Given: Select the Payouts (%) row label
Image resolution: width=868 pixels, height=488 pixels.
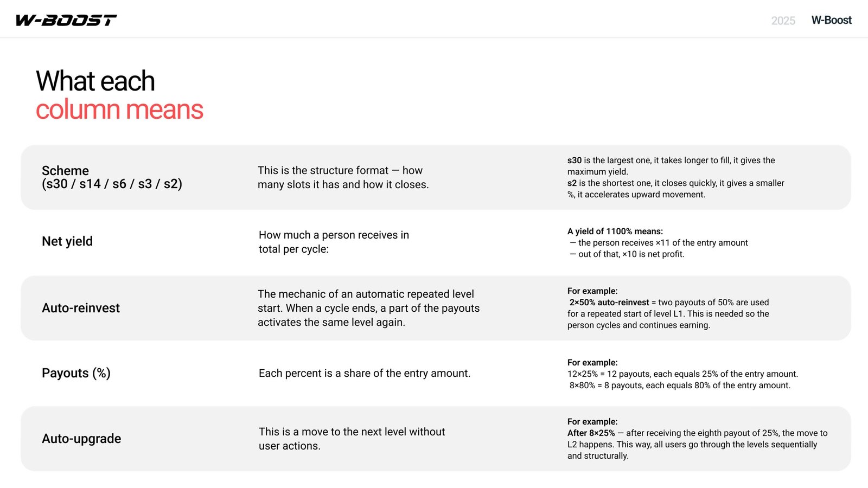Looking at the screenshot, I should pyautogui.click(x=76, y=373).
